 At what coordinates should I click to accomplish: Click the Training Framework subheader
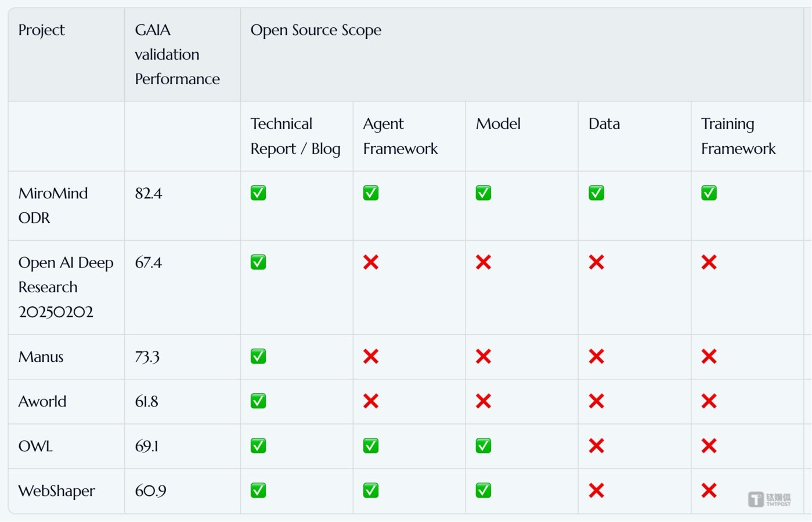[738, 136]
